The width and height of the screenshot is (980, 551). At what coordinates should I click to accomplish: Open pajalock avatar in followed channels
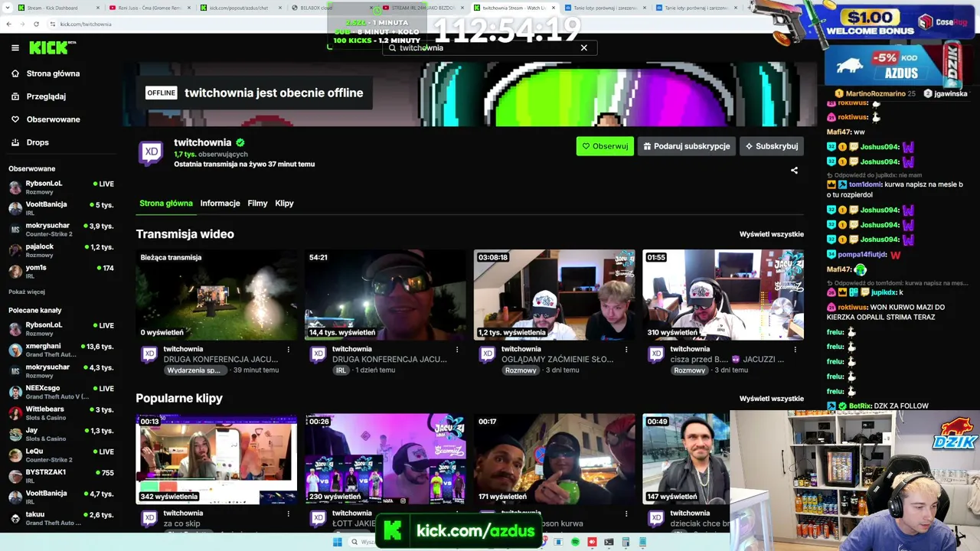[15, 250]
